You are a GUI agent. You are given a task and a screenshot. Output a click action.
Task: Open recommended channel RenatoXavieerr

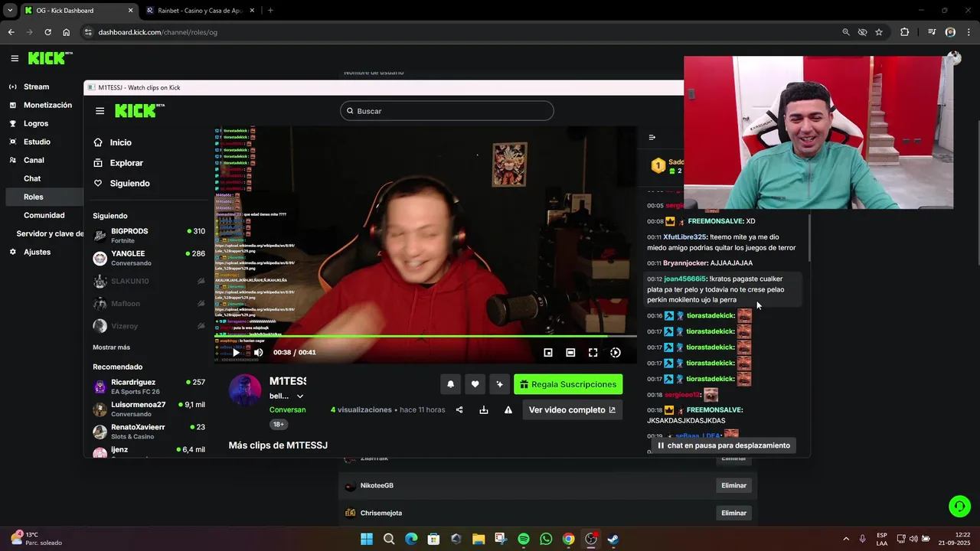[149, 432]
